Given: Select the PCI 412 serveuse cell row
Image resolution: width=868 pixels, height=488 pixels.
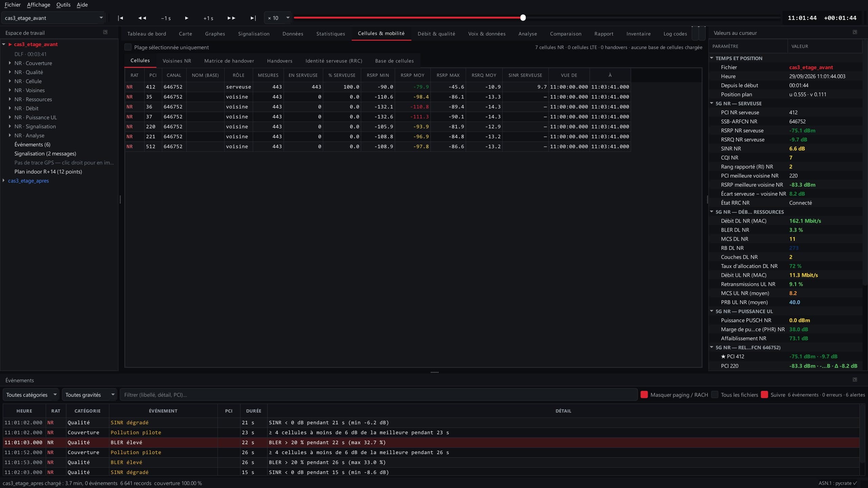Looking at the screenshot, I should click(x=378, y=87).
